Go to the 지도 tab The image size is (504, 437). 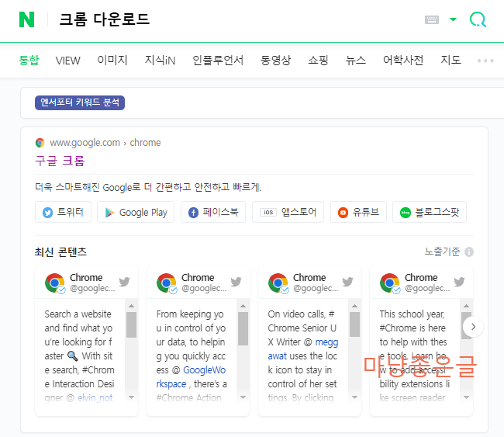(x=450, y=61)
